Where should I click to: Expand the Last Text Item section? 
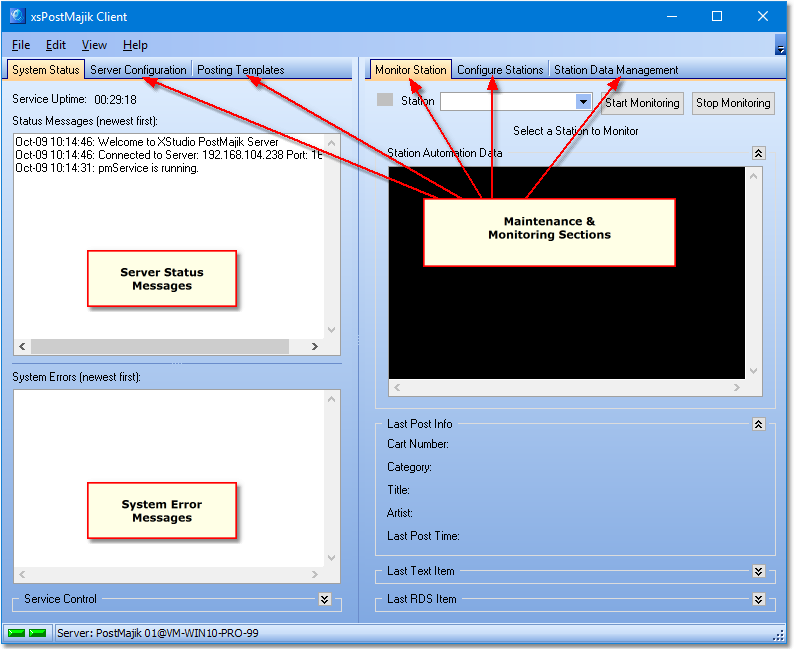[758, 571]
